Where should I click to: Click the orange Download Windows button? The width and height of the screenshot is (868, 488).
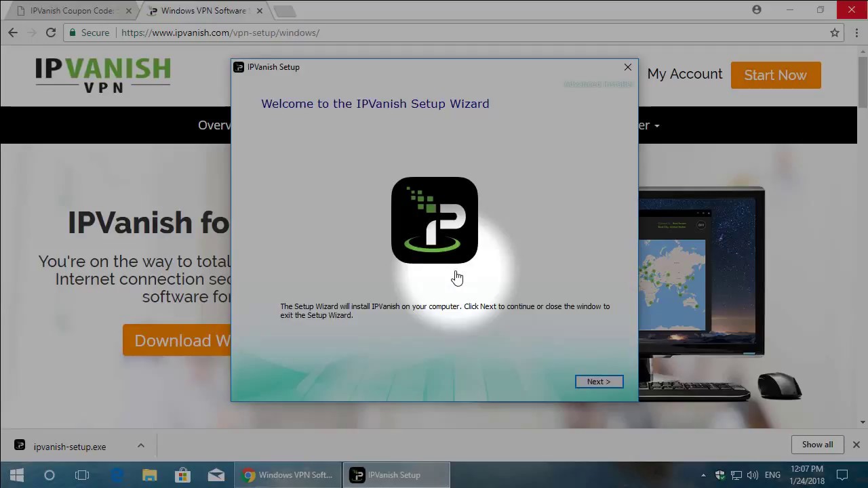click(x=177, y=340)
